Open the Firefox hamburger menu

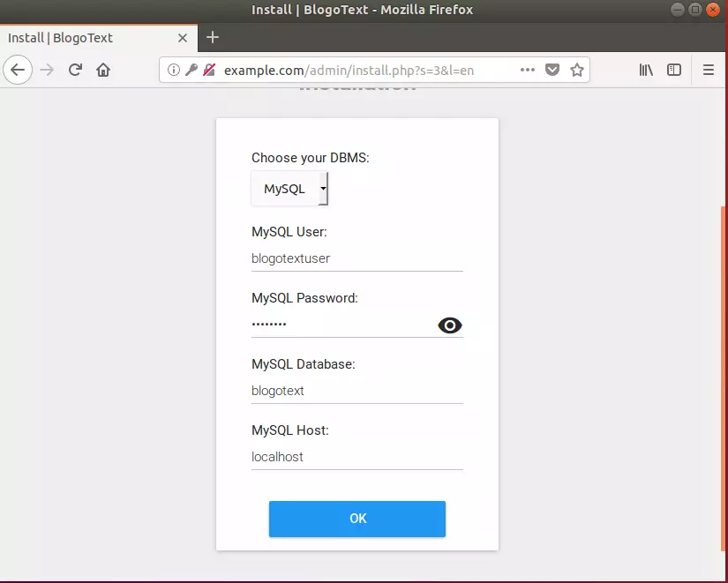click(x=709, y=70)
